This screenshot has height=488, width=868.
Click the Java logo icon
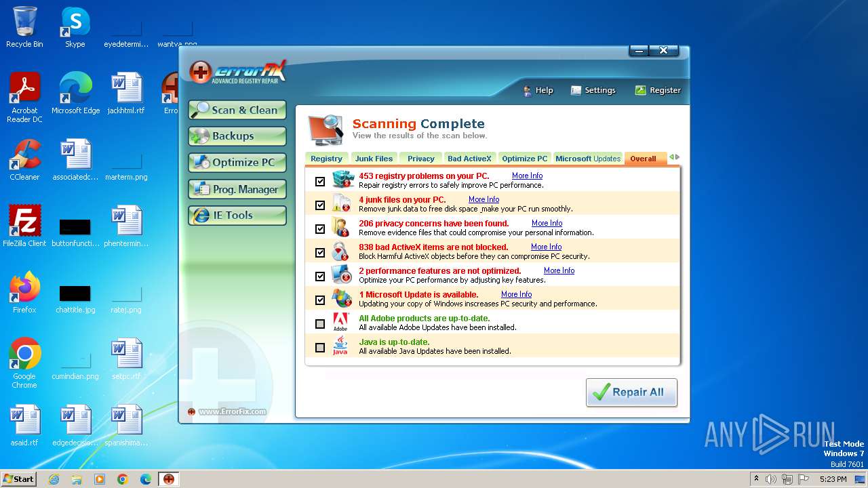tap(340, 346)
